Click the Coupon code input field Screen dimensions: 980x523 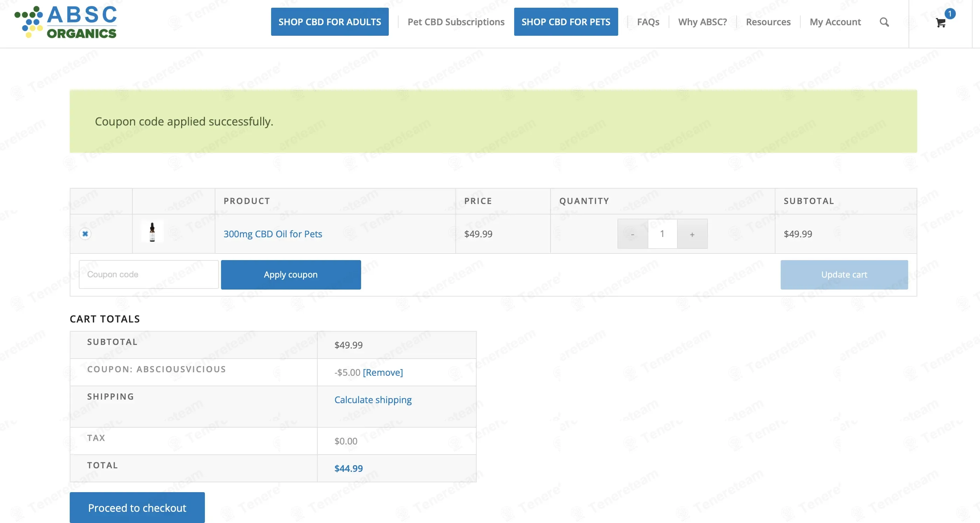pyautogui.click(x=149, y=274)
